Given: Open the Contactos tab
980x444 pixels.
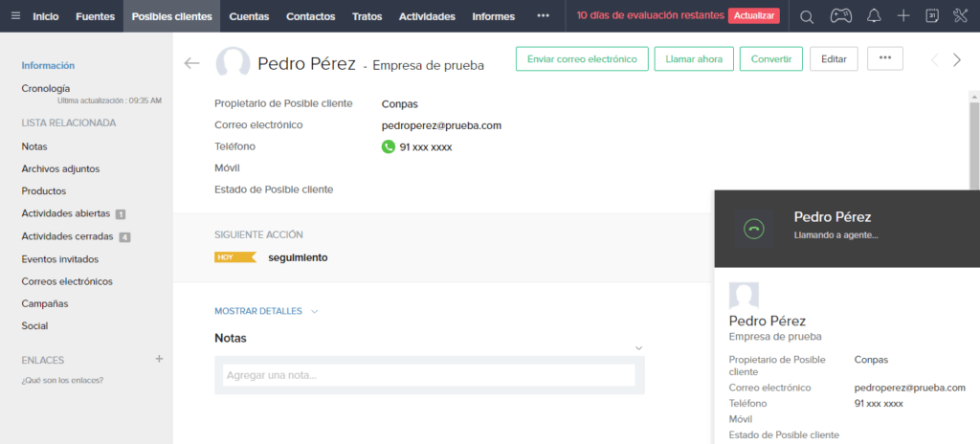Looking at the screenshot, I should tap(311, 16).
